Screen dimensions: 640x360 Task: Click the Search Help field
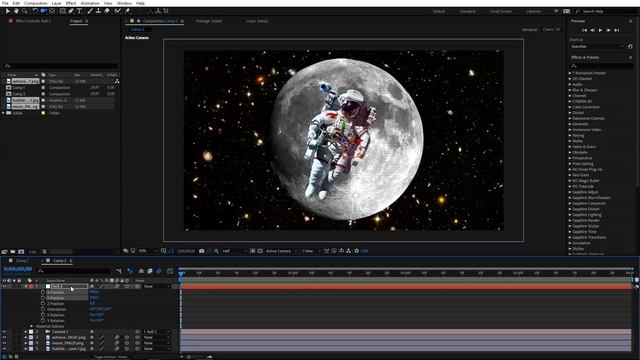(x=604, y=11)
